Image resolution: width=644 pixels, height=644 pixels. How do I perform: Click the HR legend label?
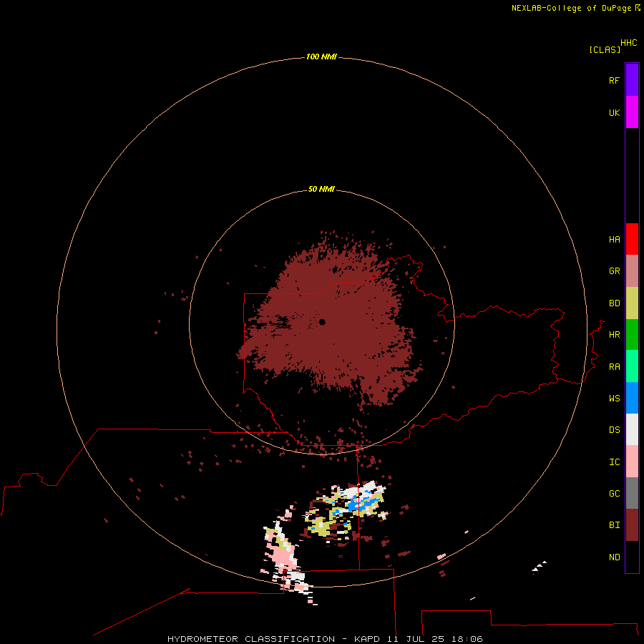click(614, 335)
